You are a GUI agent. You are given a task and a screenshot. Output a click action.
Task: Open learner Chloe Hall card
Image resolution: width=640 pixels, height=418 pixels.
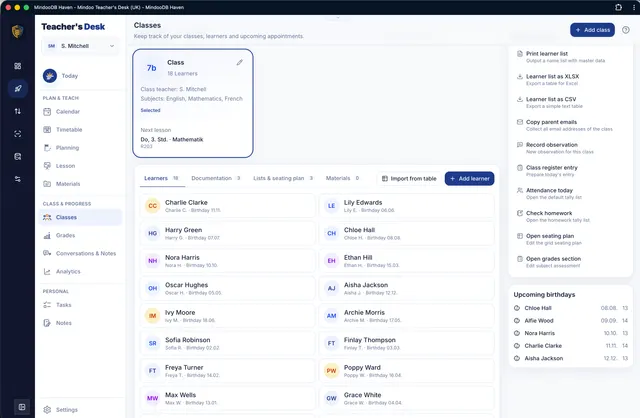[407, 233]
